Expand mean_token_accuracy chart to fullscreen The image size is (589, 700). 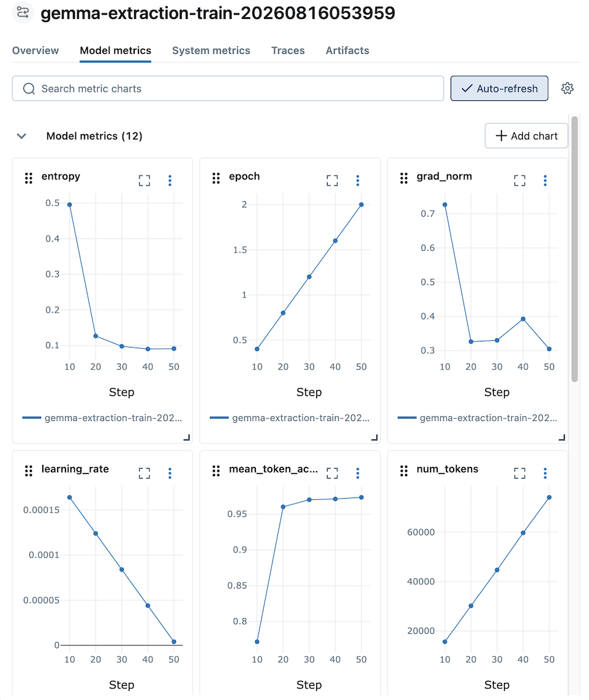(x=332, y=473)
